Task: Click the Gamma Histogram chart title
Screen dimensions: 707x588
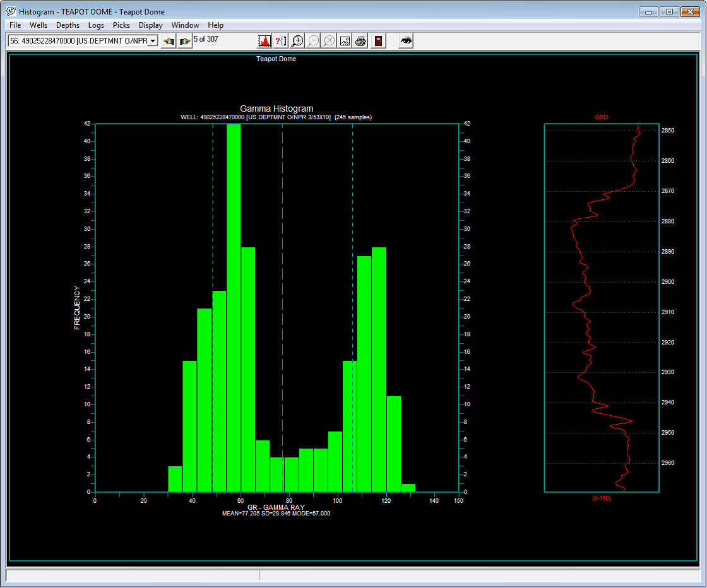Action: [x=276, y=109]
